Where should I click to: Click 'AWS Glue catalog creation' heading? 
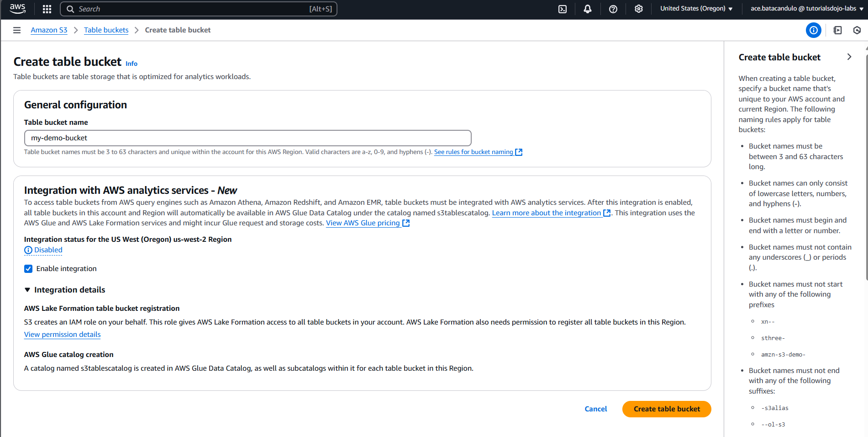click(x=68, y=355)
